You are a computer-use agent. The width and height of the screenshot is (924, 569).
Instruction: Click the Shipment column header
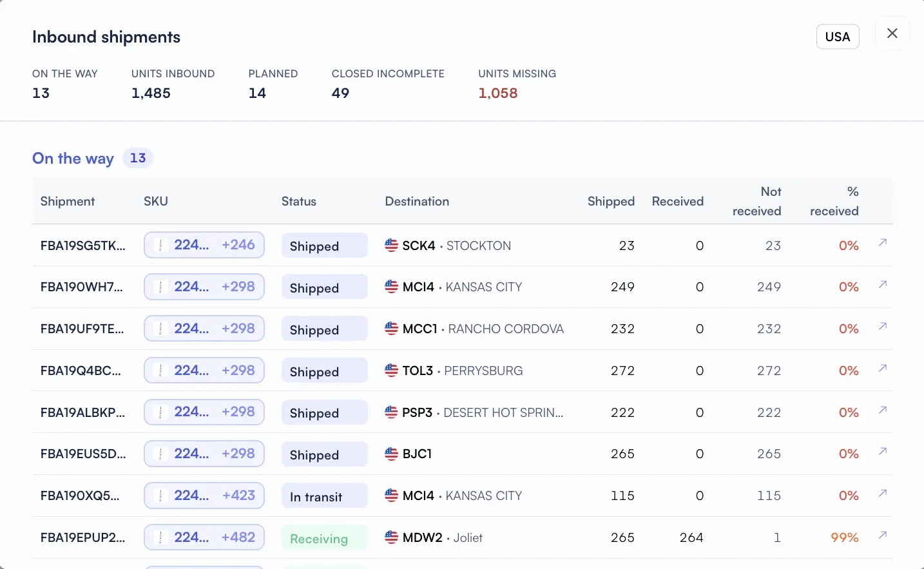tap(68, 201)
